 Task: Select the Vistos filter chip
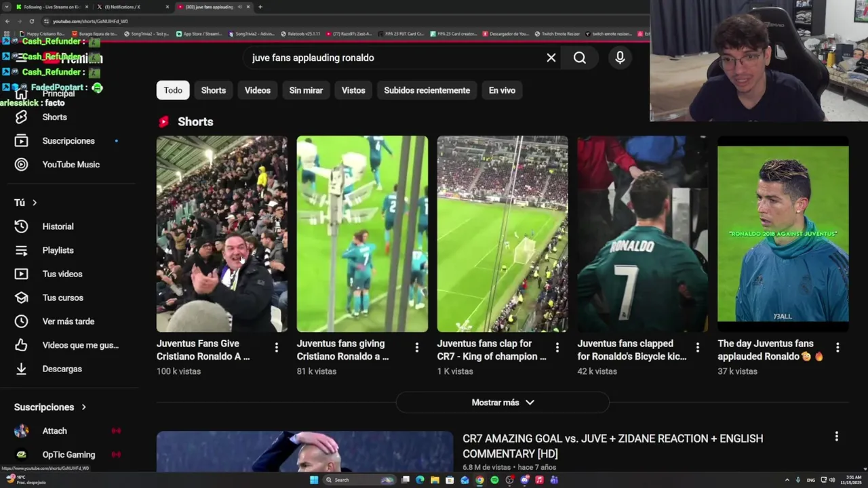click(353, 90)
